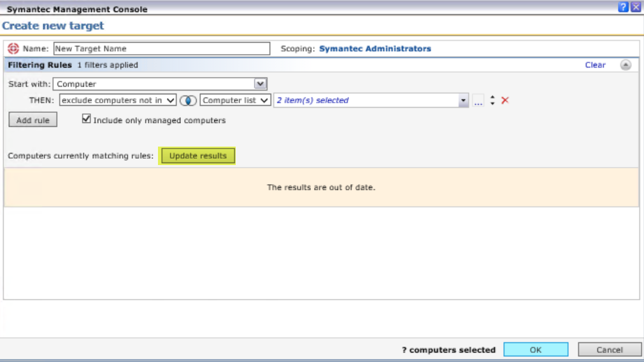Click the results are out of date message
The width and height of the screenshot is (644, 362).
point(321,187)
